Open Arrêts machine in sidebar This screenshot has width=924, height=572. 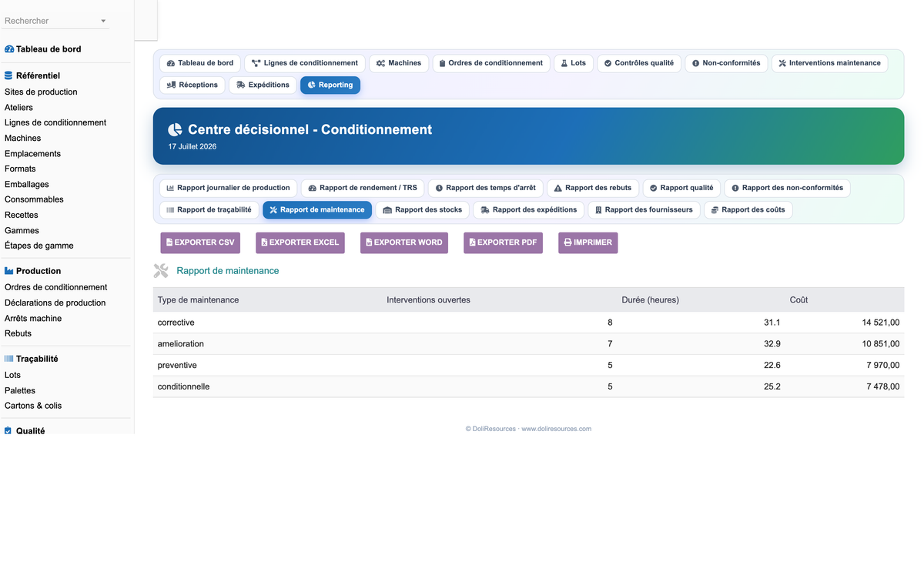point(33,318)
